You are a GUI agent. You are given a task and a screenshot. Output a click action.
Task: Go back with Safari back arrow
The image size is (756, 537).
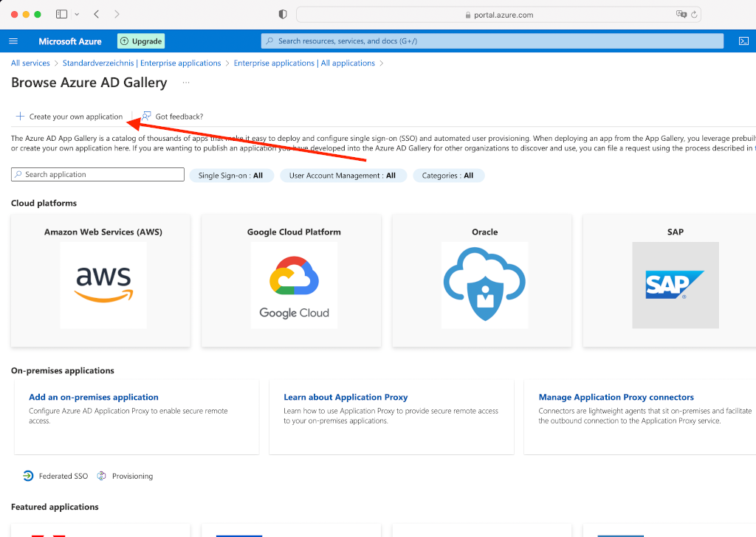(97, 14)
